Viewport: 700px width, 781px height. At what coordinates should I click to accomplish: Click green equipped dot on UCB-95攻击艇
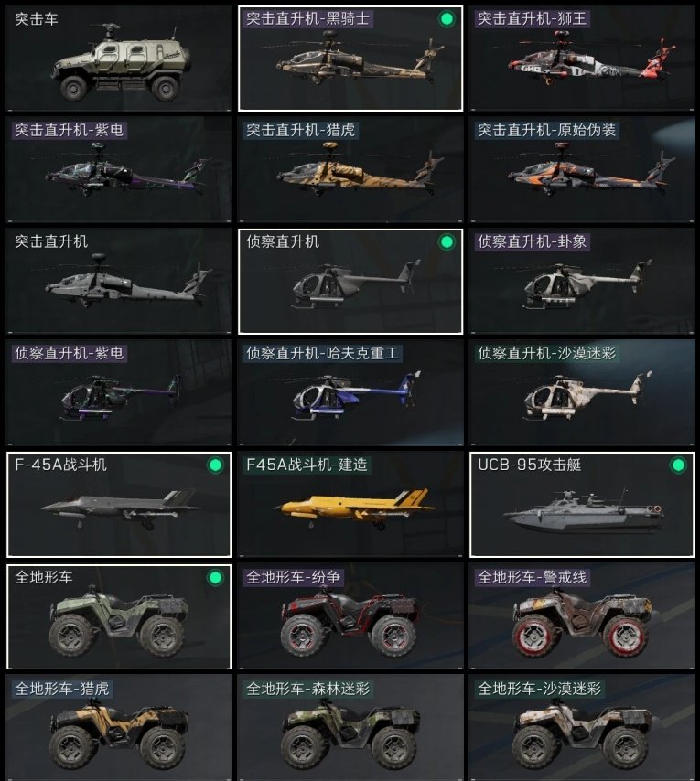pos(678,465)
